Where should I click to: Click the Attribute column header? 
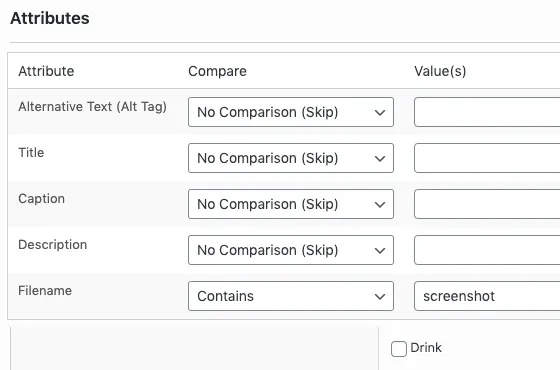tap(46, 71)
